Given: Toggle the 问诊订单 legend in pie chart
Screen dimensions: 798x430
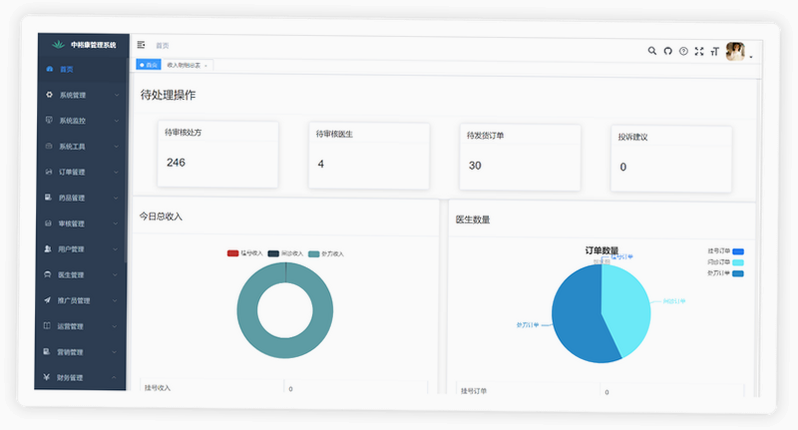Looking at the screenshot, I should pos(726,262).
